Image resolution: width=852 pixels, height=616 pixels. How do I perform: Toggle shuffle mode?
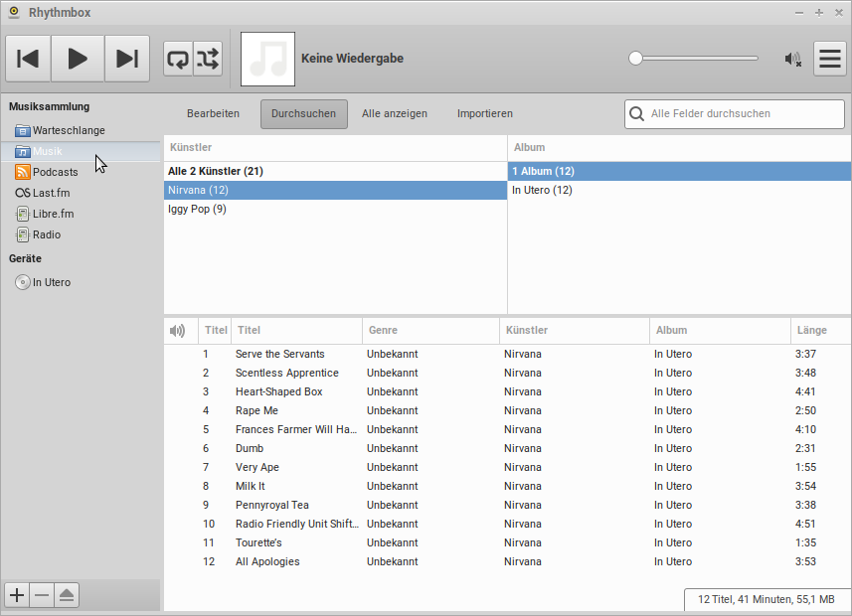pos(208,59)
